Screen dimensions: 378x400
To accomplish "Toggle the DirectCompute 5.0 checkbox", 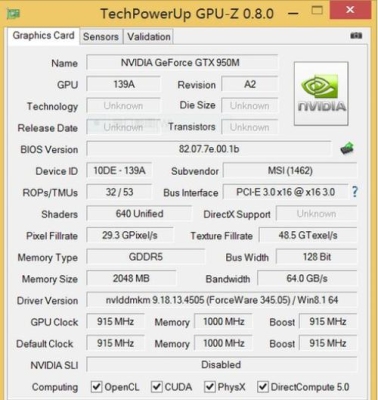I will [x=263, y=387].
